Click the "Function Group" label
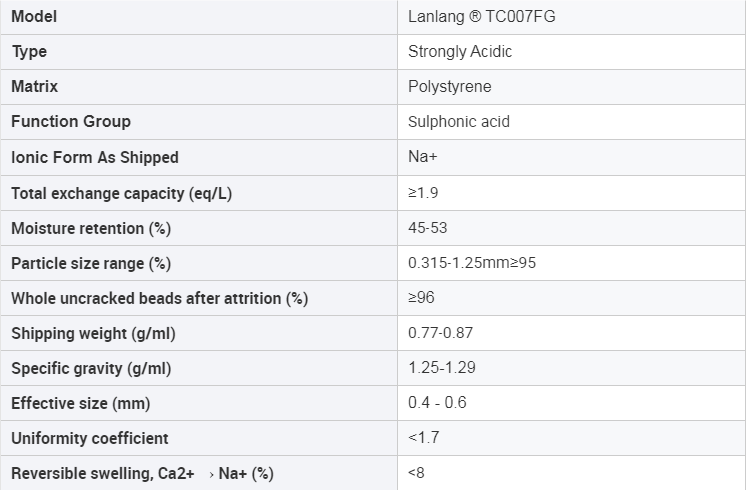Viewport: 747px width, 490px height. pyautogui.click(x=71, y=121)
